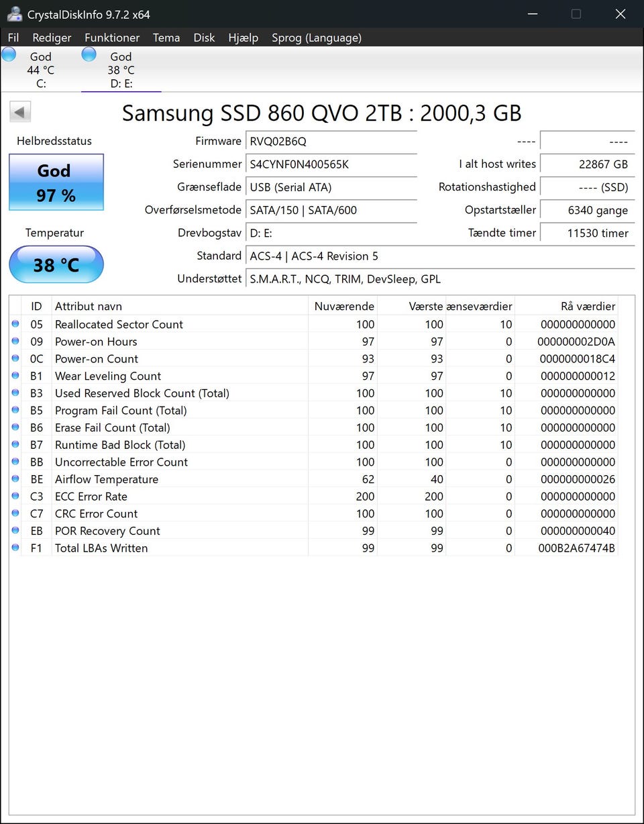Click the blue status orb for drive C:

pos(9,55)
